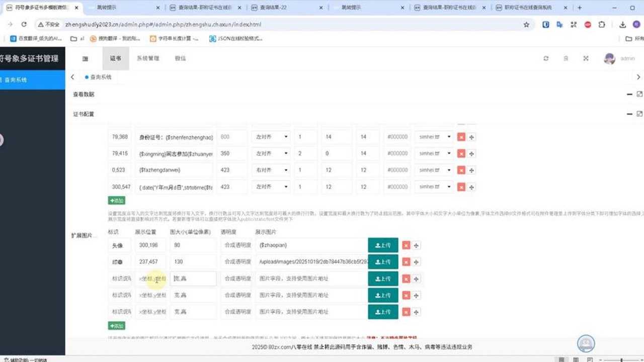Click the floating avatar icon at the page bottom
The height and width of the screenshot is (362, 644).
[586, 344]
